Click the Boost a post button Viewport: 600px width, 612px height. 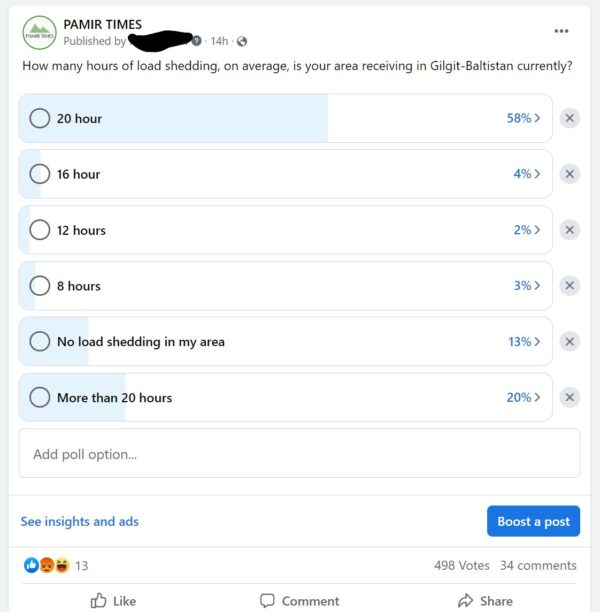[533, 521]
